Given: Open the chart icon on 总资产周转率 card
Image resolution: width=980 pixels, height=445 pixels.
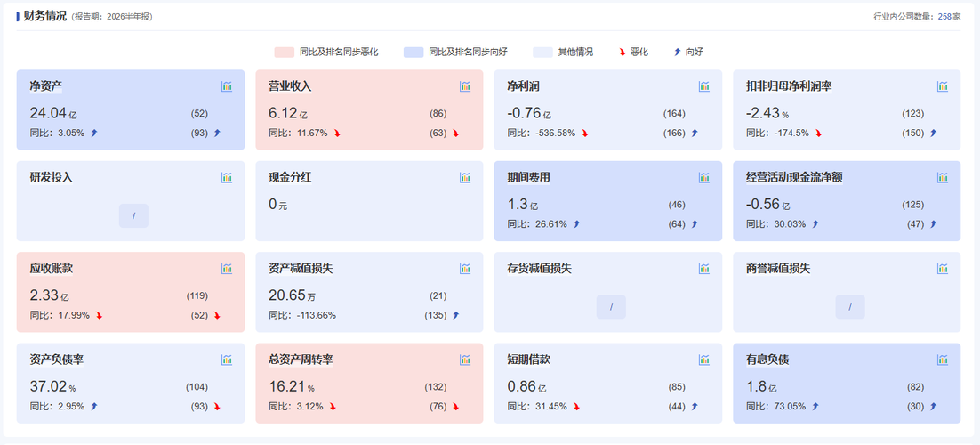Looking at the screenshot, I should point(465,360).
